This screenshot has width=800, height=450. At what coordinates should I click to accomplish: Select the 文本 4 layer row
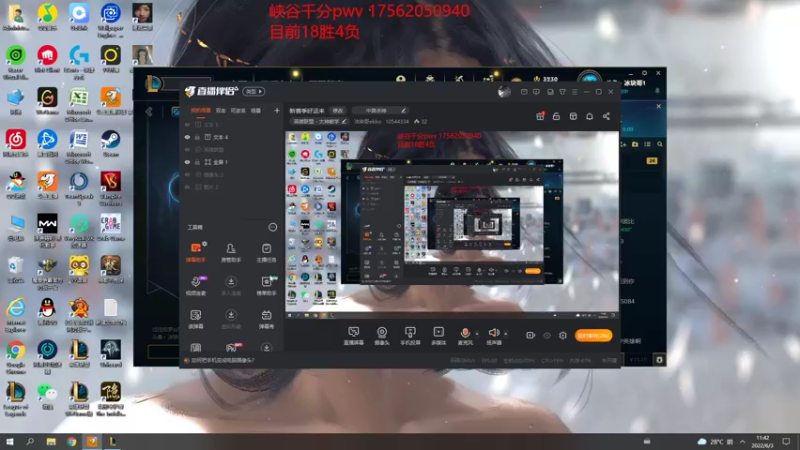232,137
